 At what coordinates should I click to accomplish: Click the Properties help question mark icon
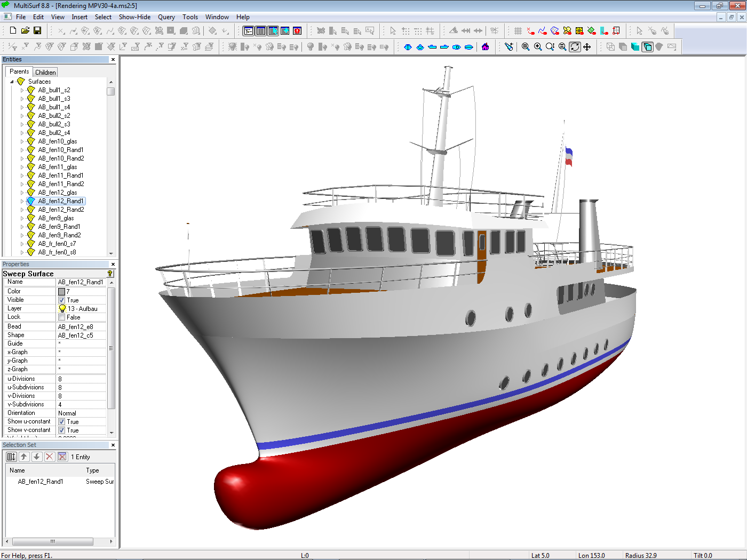pos(110,274)
